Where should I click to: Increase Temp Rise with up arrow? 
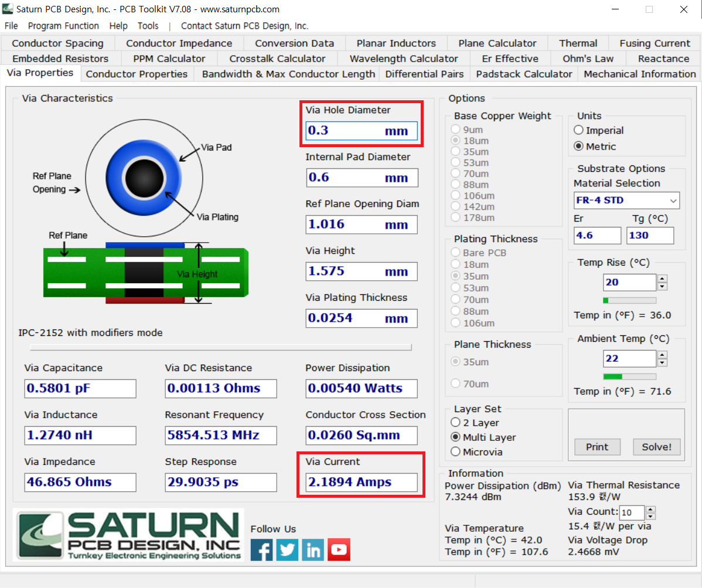tap(663, 278)
